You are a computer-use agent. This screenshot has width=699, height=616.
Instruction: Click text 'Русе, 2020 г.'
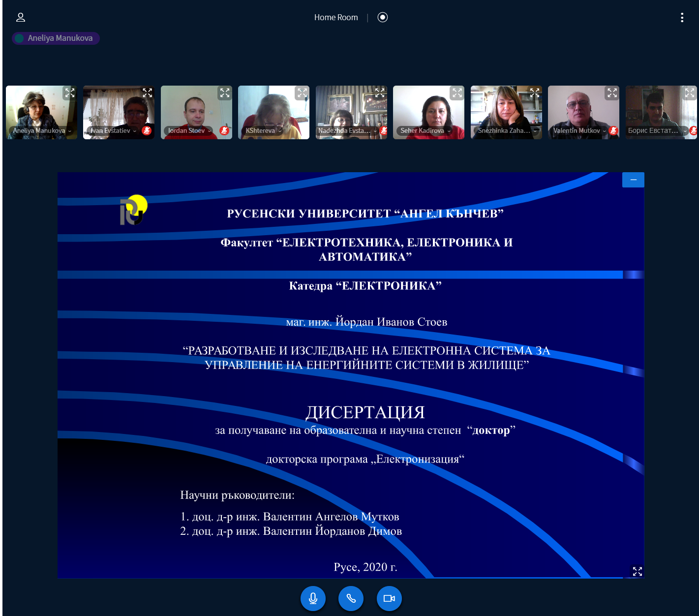[x=365, y=567]
